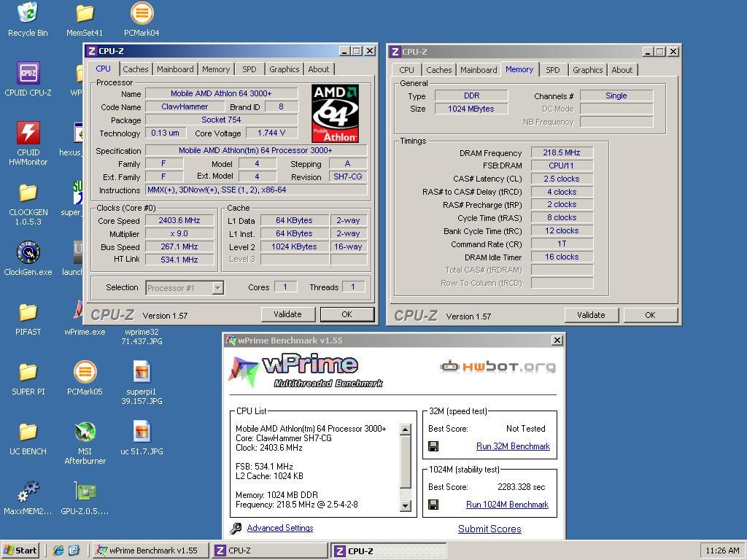
Task: Open Mainboard tab in right CPU-Z window
Action: 479,70
